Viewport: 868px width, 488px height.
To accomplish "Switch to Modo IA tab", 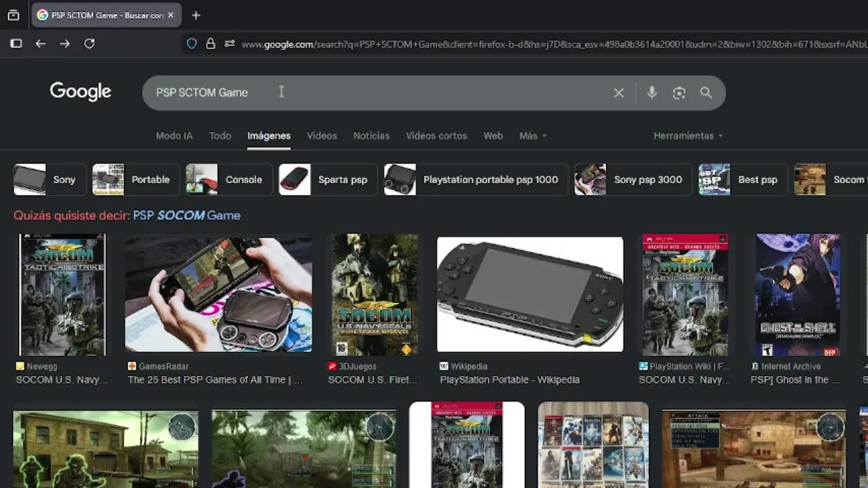I will (x=174, y=136).
